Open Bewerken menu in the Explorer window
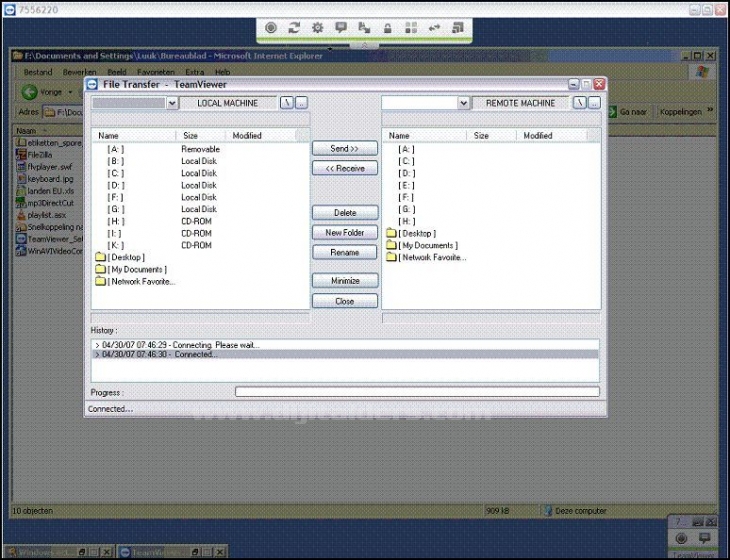This screenshot has width=730, height=560. click(x=79, y=72)
